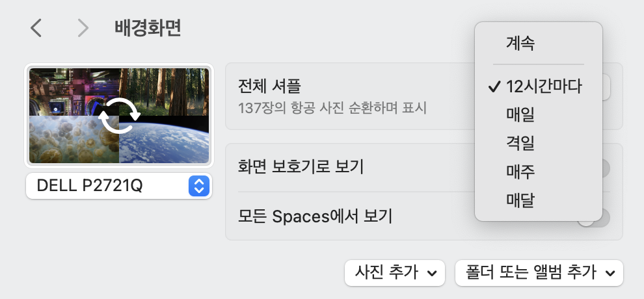Toggle 화면 보호기로 보기 switch
The height and width of the screenshot is (299, 644).
(x=606, y=168)
